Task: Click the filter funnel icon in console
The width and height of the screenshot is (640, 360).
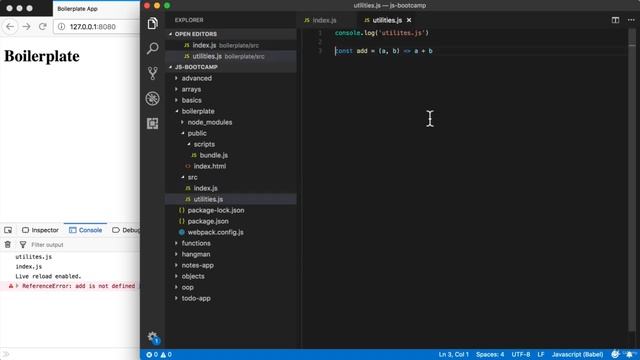Action: click(x=23, y=244)
